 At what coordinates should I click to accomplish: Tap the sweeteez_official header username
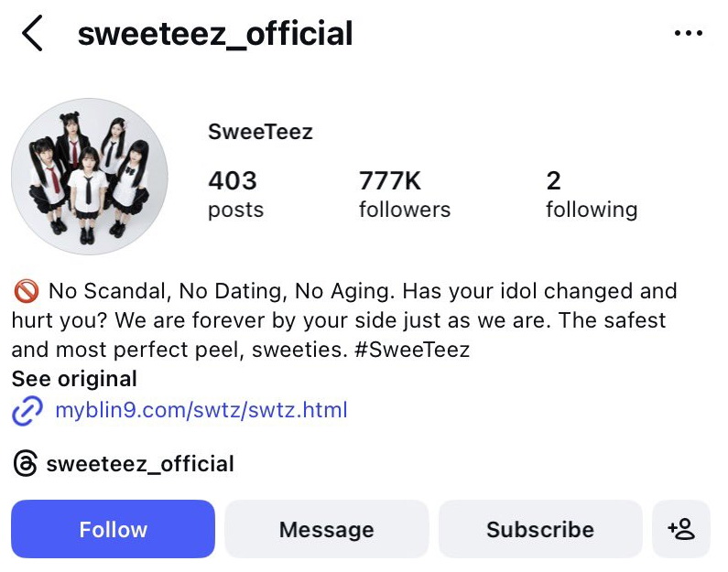pyautogui.click(x=215, y=34)
